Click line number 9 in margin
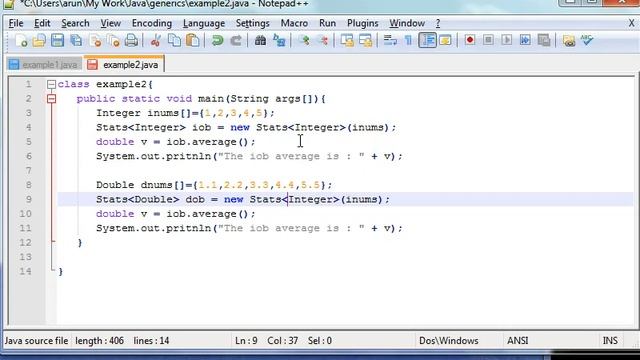This screenshot has height=360, width=640. 29,200
